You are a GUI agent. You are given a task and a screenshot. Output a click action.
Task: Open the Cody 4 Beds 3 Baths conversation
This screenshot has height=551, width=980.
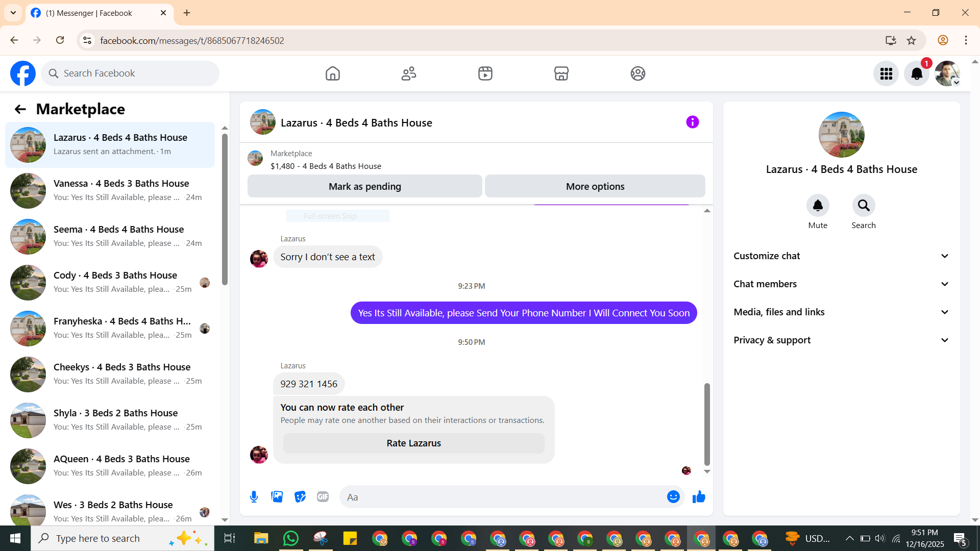click(110, 283)
